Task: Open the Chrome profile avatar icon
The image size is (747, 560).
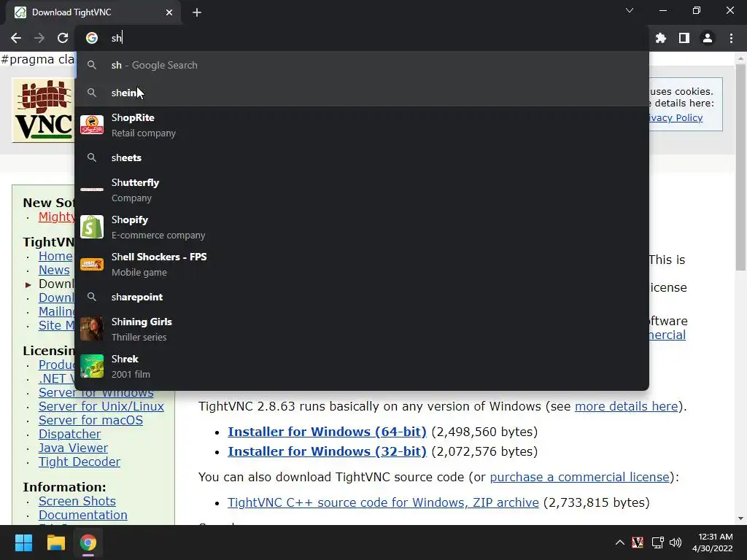Action: coord(708,38)
